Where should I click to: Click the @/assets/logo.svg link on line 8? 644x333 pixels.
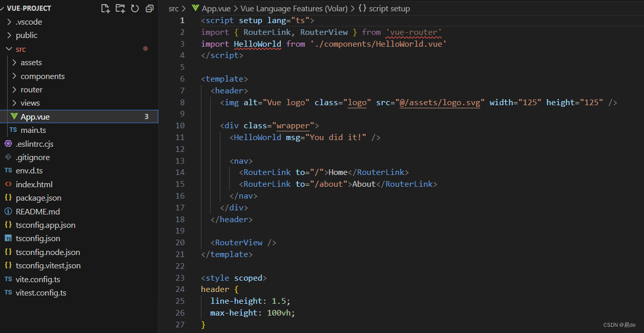coord(440,102)
